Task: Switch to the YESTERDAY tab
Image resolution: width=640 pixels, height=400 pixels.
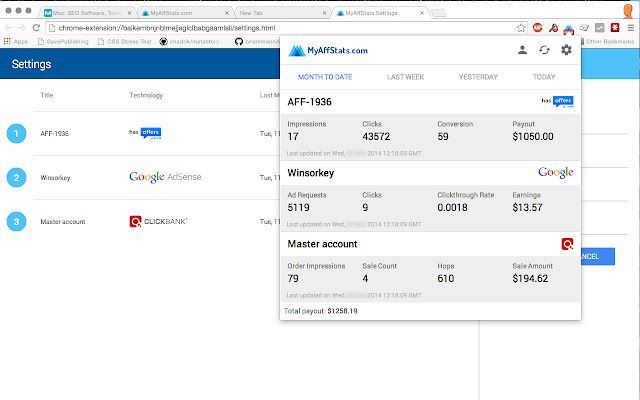Action: [x=478, y=77]
